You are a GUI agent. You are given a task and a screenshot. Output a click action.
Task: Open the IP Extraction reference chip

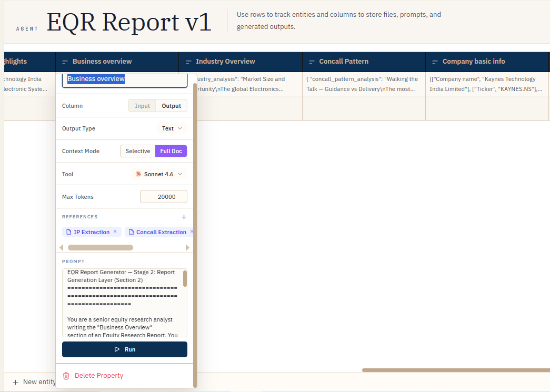point(92,232)
